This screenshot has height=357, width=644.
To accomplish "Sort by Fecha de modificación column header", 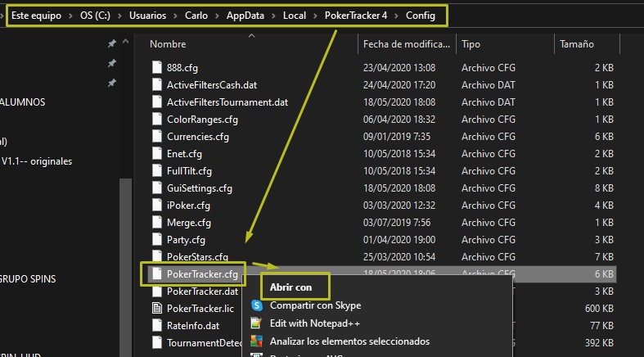I will [407, 44].
